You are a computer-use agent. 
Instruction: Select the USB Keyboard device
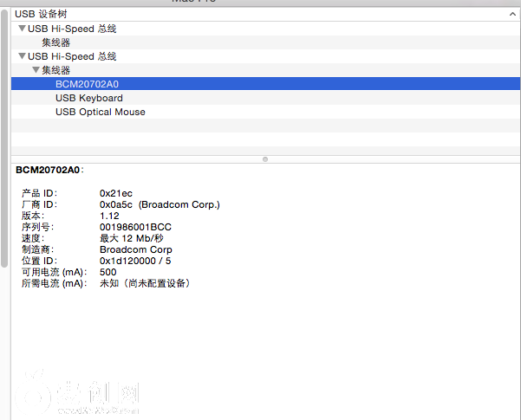89,98
